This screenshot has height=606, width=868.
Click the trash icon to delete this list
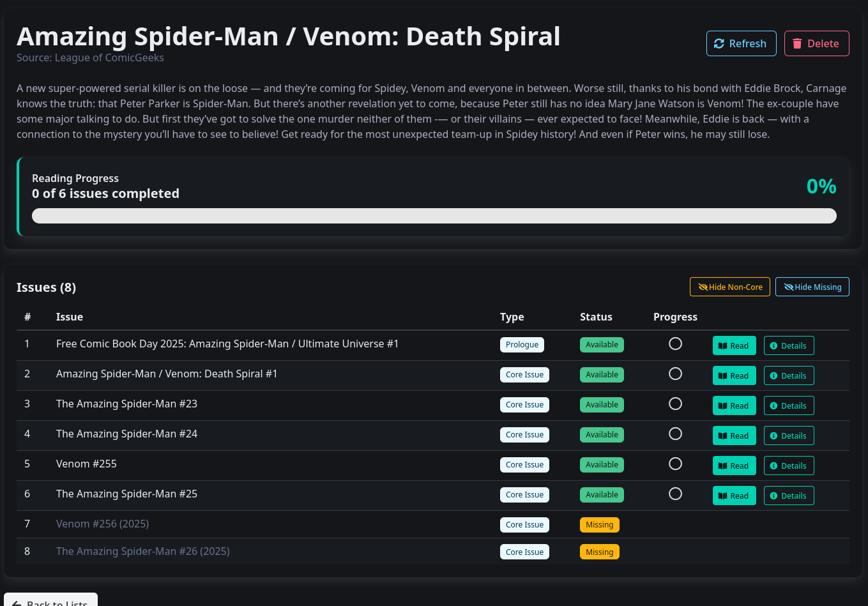tap(796, 43)
